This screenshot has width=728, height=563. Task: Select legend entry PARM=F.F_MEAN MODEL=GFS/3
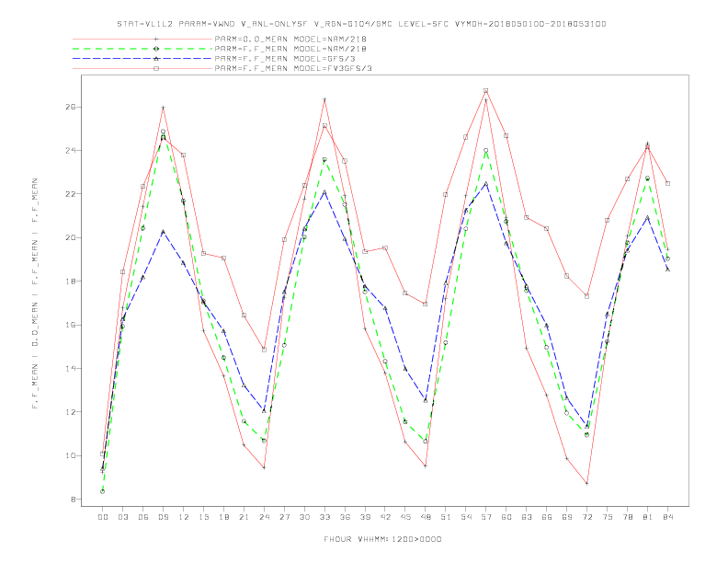pyautogui.click(x=285, y=59)
